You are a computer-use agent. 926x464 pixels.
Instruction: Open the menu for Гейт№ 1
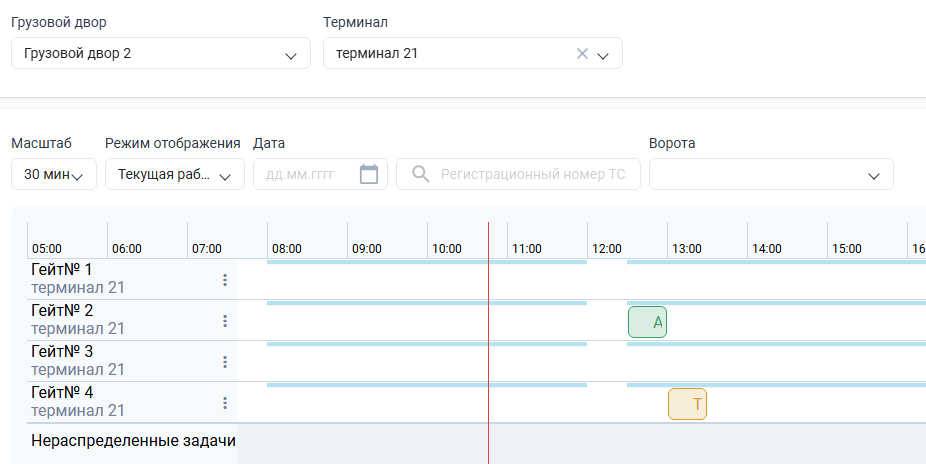(x=224, y=280)
